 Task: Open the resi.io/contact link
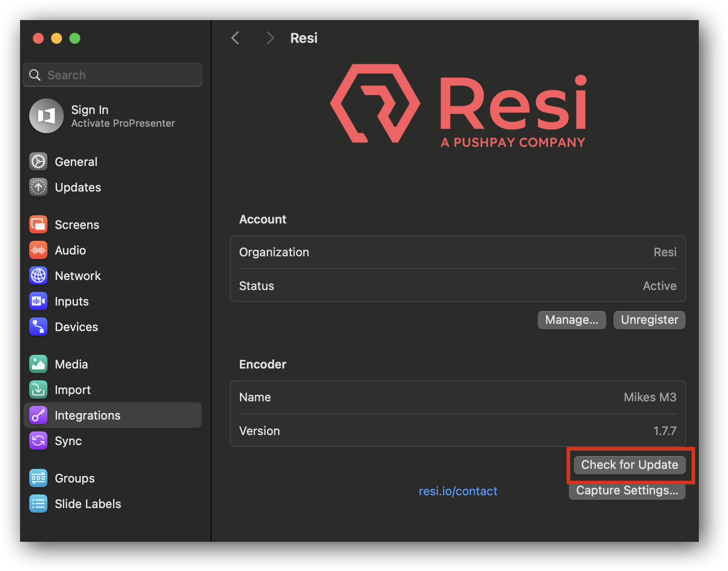(458, 491)
